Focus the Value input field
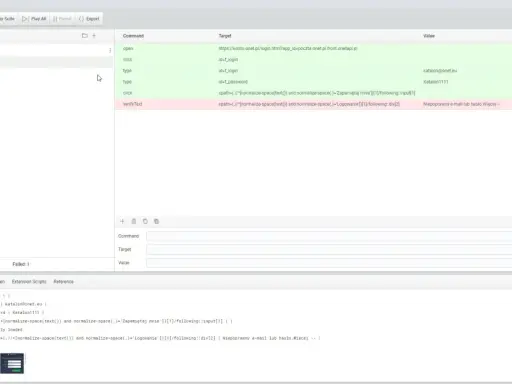Viewport: 512px width, 384px height. pos(329,263)
